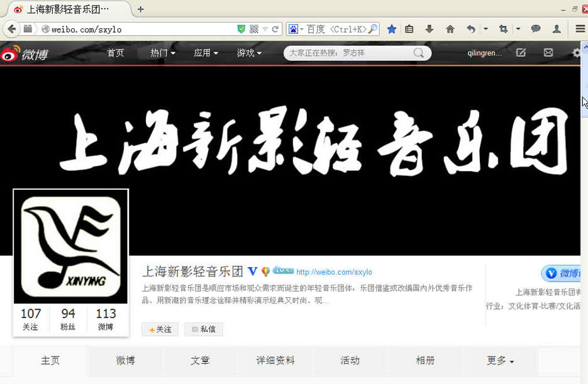Reload the page with refresh icon
Screen dimensions: 588x384
(275, 29)
